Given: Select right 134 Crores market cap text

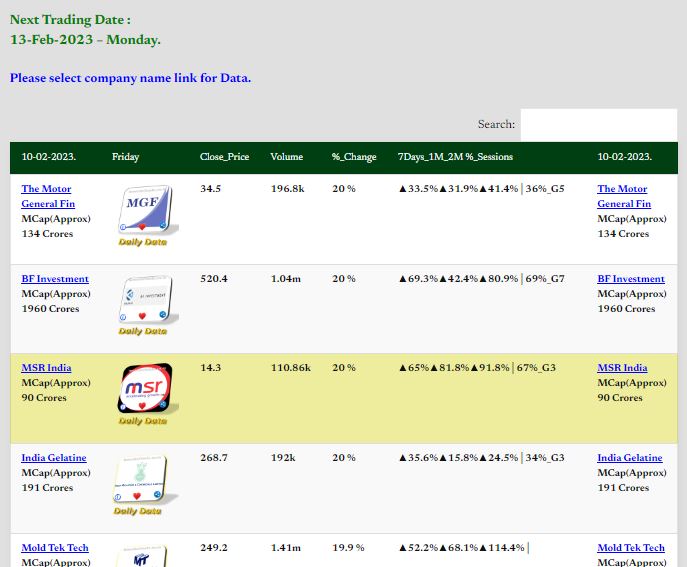Looking at the screenshot, I should [x=623, y=234].
